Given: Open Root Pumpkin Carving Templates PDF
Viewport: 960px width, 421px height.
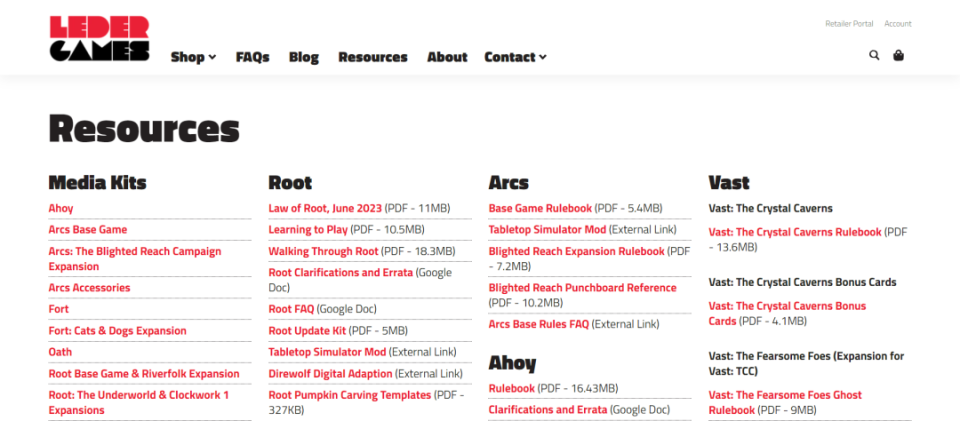Looking at the screenshot, I should click(x=350, y=395).
